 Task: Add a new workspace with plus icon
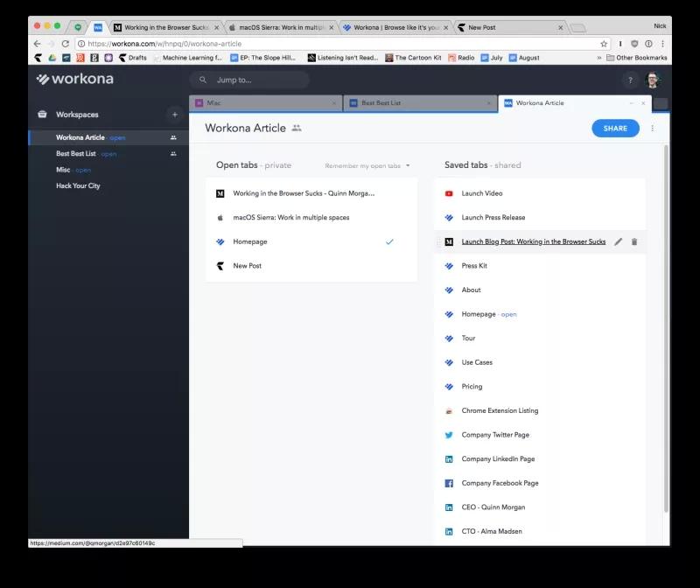(x=175, y=115)
